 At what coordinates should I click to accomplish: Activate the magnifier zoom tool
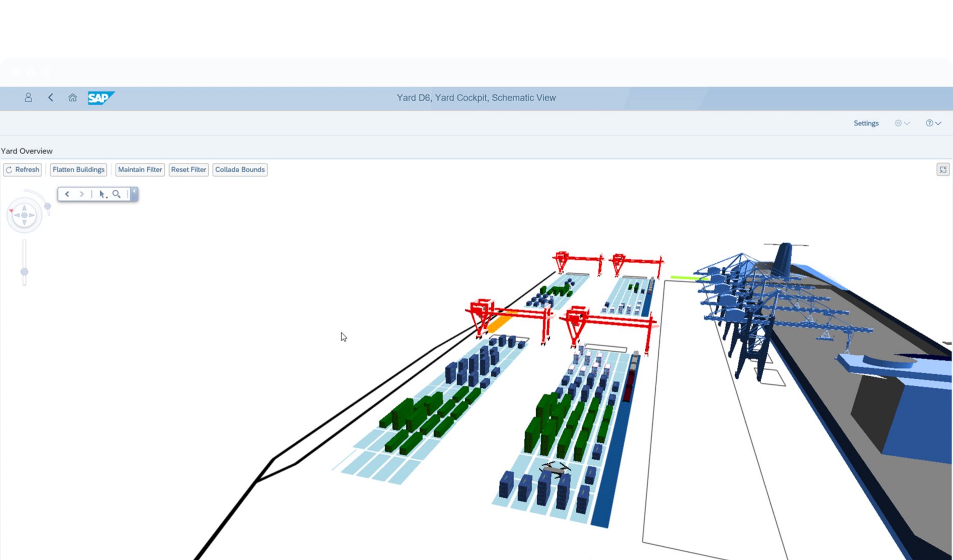(x=117, y=194)
